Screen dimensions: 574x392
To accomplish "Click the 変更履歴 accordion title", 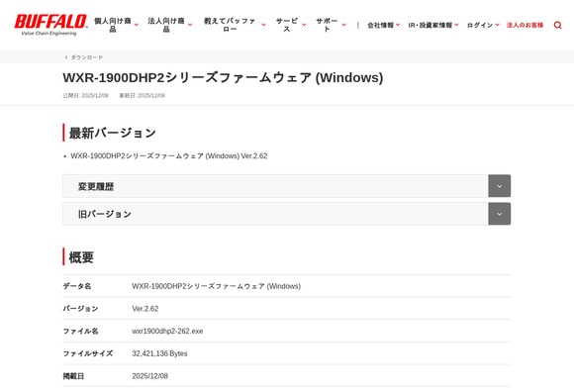I will pyautogui.click(x=96, y=187).
